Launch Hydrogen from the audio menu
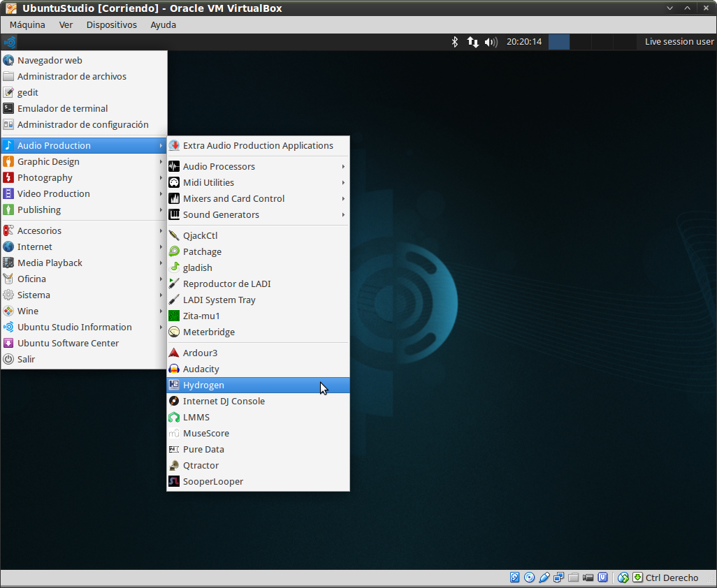This screenshot has width=717, height=588. click(203, 385)
